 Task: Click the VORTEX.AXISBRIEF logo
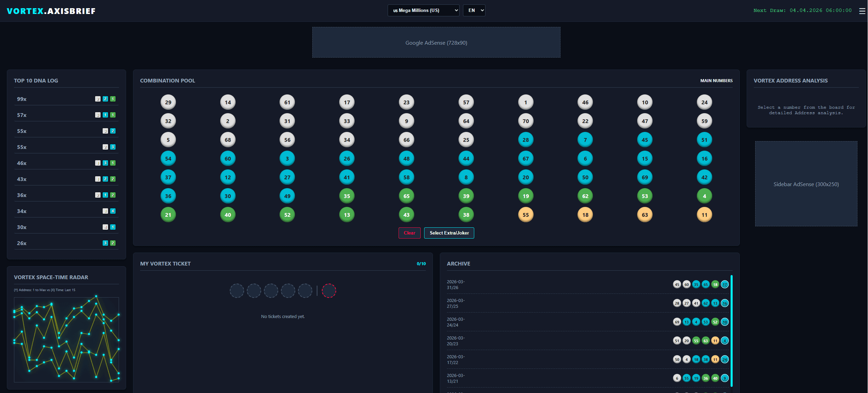pyautogui.click(x=51, y=11)
